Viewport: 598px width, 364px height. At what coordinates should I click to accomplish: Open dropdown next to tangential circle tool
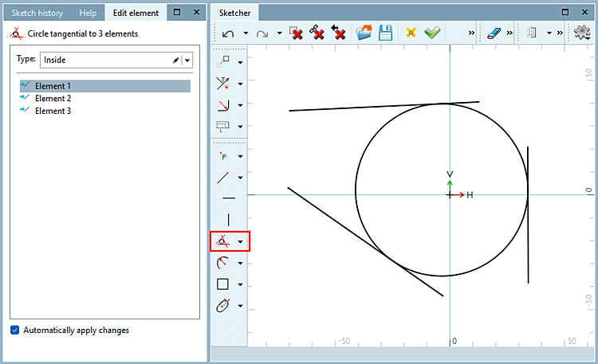click(x=240, y=241)
